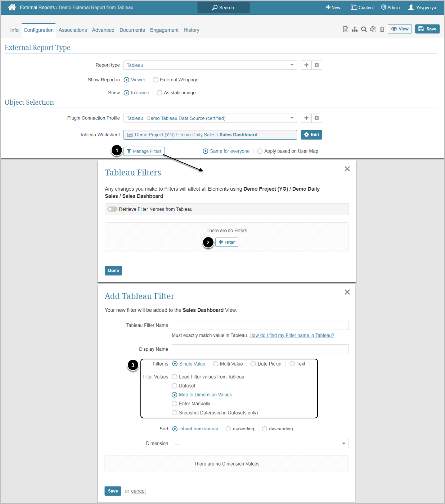The image size is (445, 504).
Task: Click Done in Tableau Filters dialog
Action: [x=113, y=271]
